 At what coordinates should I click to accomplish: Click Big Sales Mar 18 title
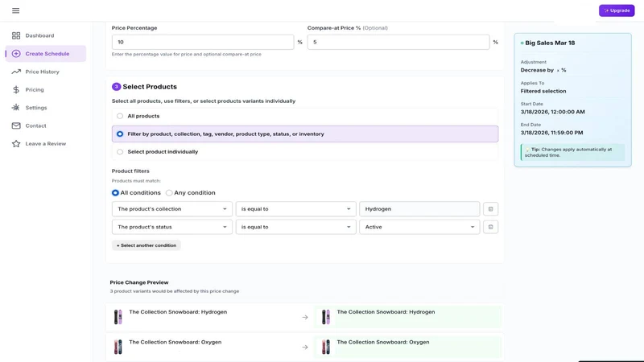point(550,43)
